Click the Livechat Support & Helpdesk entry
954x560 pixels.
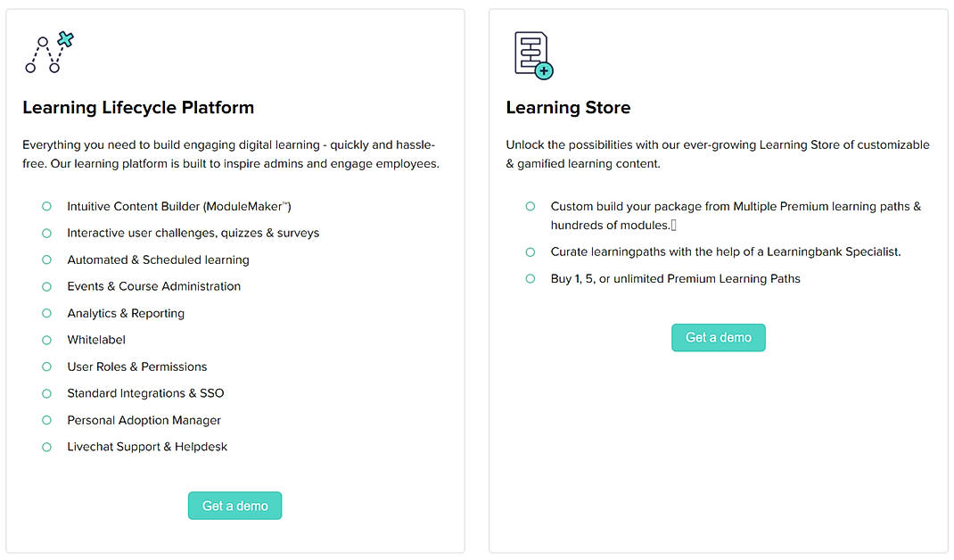point(147,447)
